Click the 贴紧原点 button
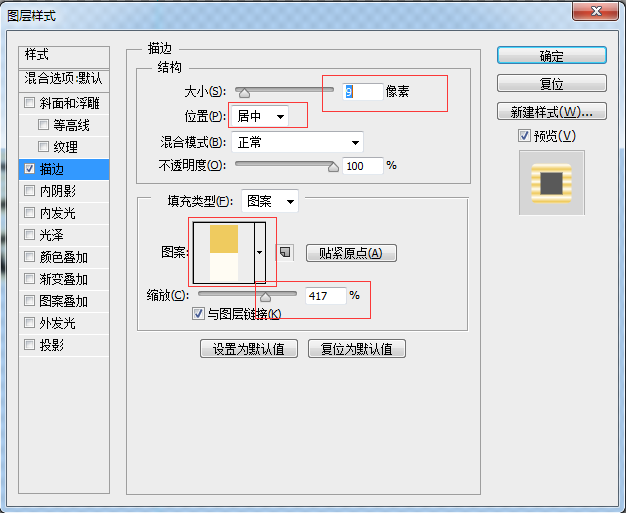Screen dimensions: 626x513 click(351, 253)
